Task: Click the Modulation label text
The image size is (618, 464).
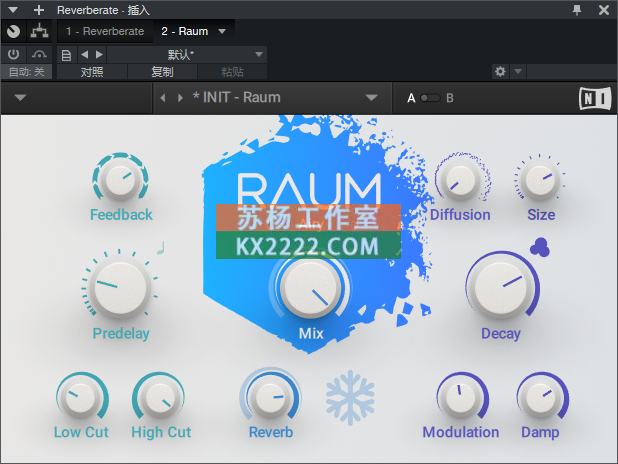Action: click(461, 432)
